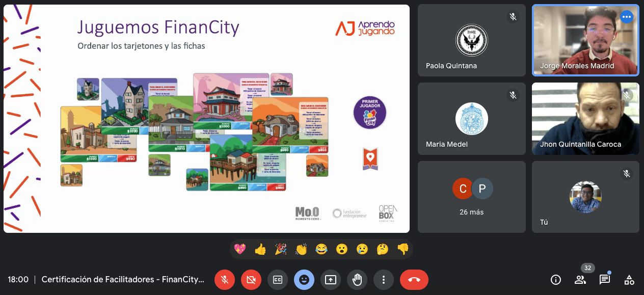Open options on Jorge Morales Madrid tile
Viewport: 644px width, 295px height.
coord(627,17)
